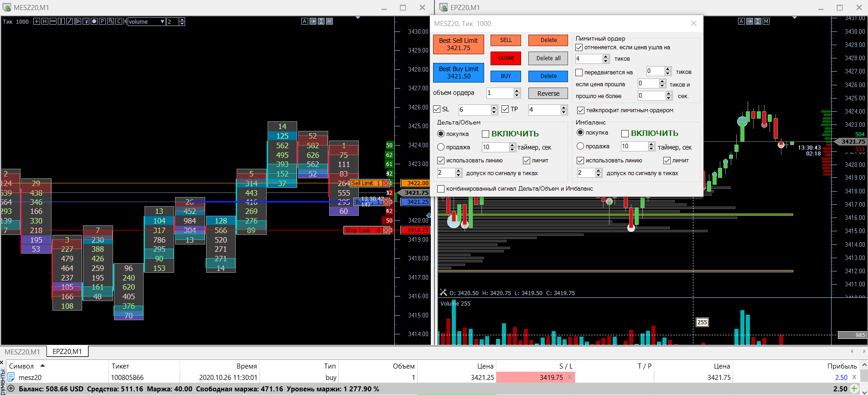Select the trend line drawing tool

pyautogui.click(x=69, y=21)
